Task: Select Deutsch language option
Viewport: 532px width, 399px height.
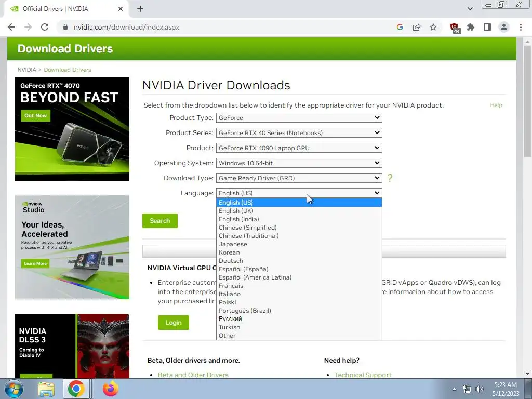Action: tap(299, 261)
